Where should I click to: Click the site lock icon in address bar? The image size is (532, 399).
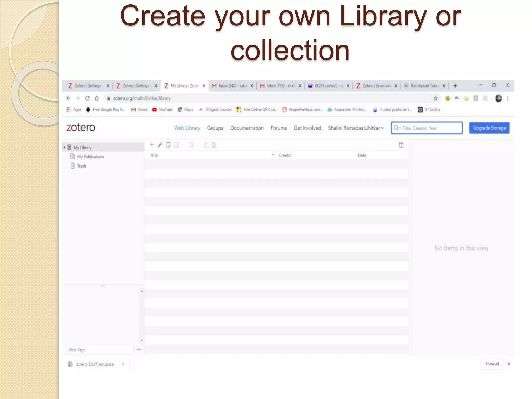click(x=108, y=98)
